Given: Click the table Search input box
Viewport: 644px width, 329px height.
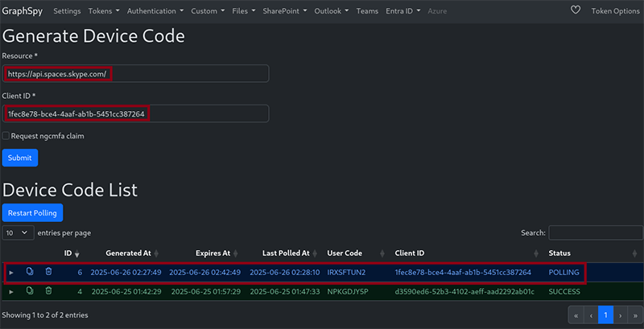Looking at the screenshot, I should pyautogui.click(x=594, y=232).
